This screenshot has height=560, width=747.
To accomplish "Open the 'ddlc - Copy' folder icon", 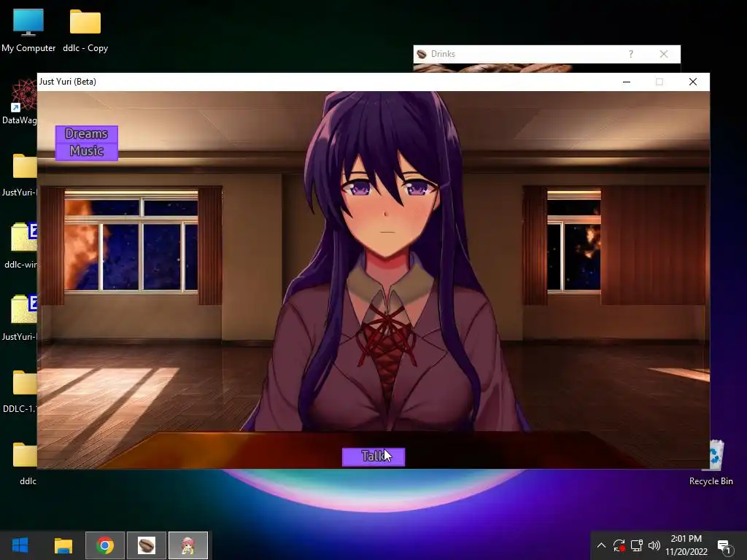I will [x=85, y=31].
